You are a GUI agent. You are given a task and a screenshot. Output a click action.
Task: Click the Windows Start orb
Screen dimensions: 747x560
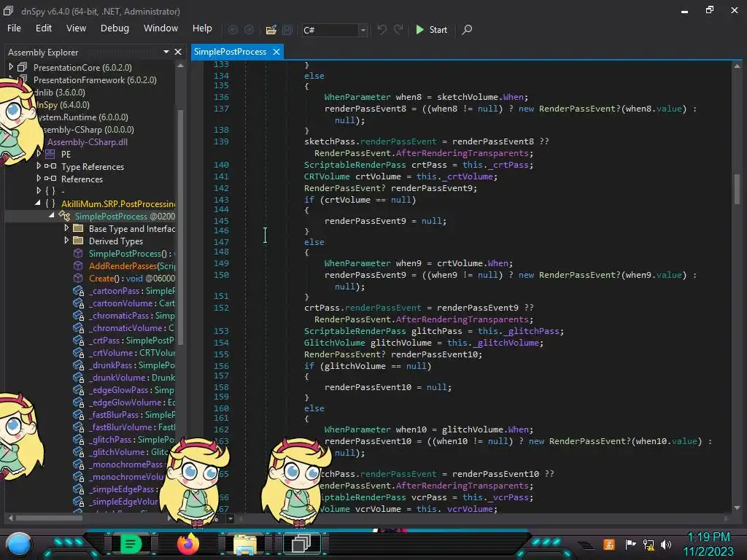coord(19,544)
